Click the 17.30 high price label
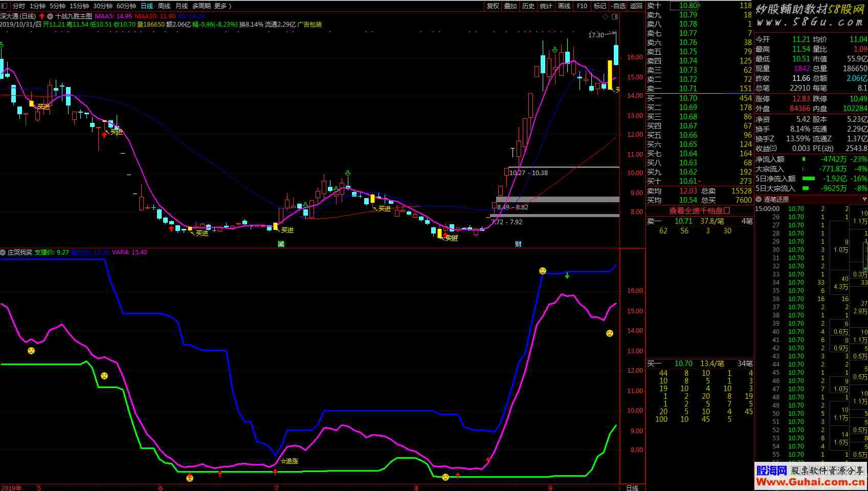 click(x=596, y=35)
